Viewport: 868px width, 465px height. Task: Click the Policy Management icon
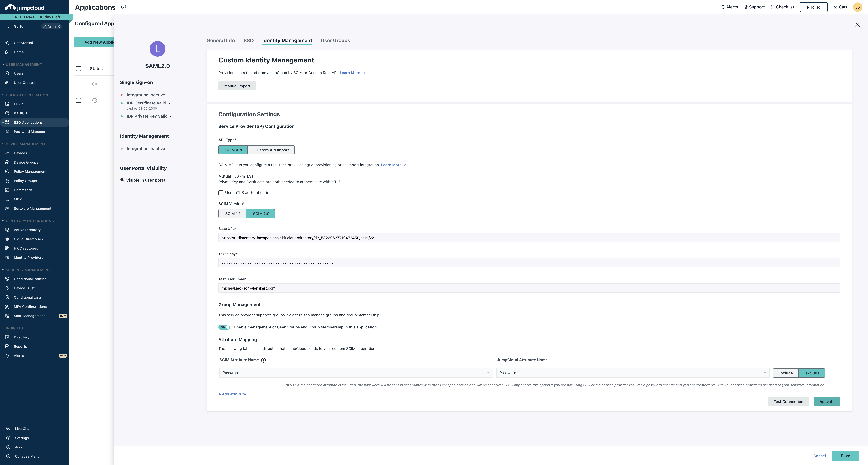[7, 171]
